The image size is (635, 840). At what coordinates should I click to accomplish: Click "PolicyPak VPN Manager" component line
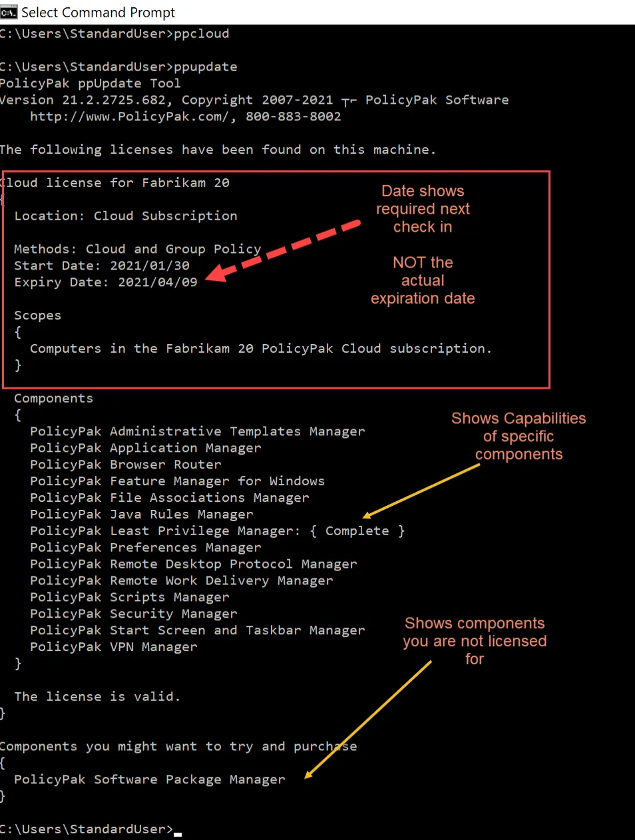(x=113, y=647)
